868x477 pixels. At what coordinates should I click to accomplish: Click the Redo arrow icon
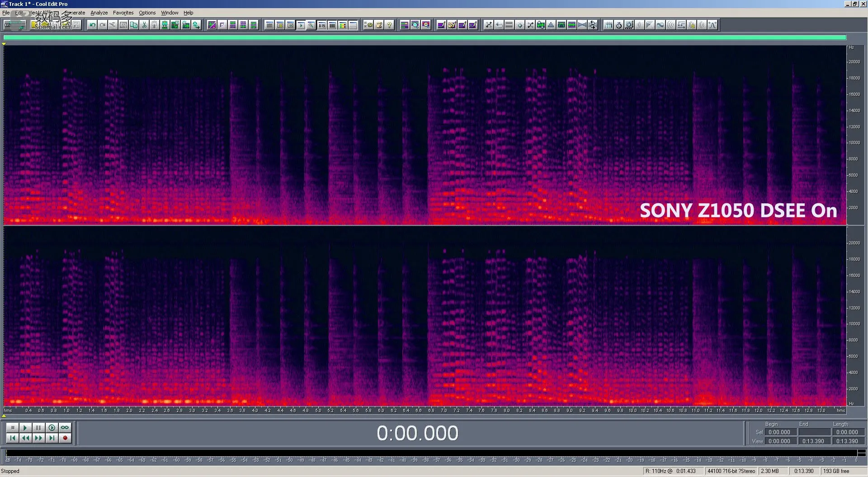pos(103,25)
